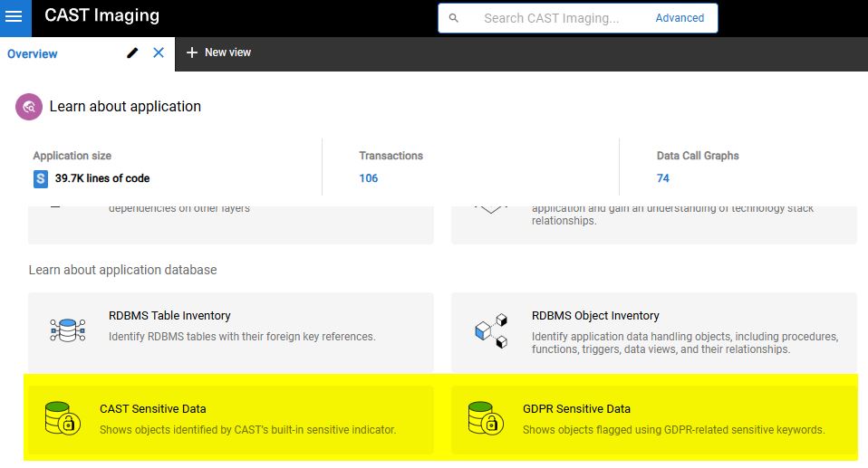Click the pencil edit icon on Overview tab
Viewport: 868px width, 468px height.
133,53
